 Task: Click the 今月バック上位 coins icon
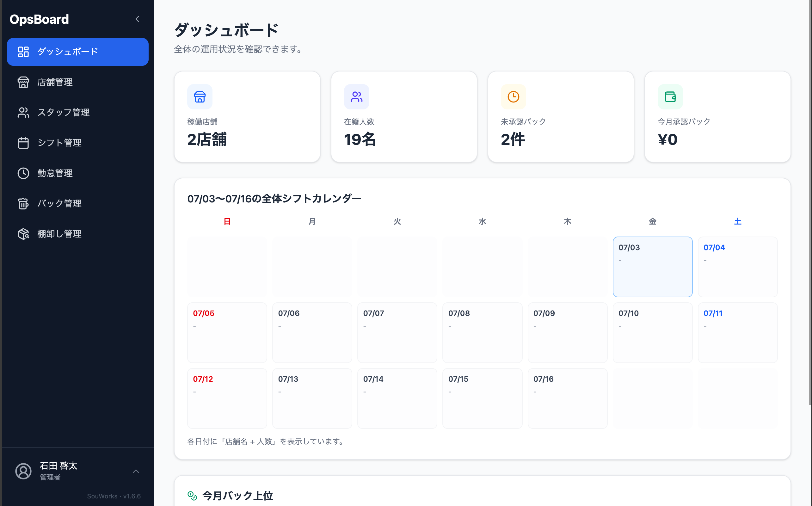pyautogui.click(x=192, y=496)
